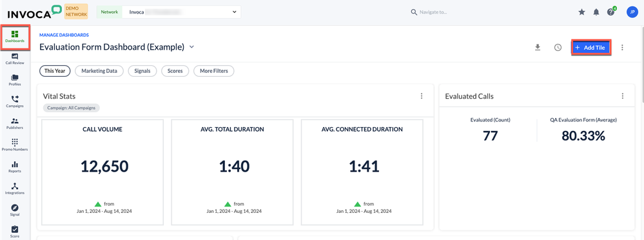Click the Add Tile button

coord(590,48)
